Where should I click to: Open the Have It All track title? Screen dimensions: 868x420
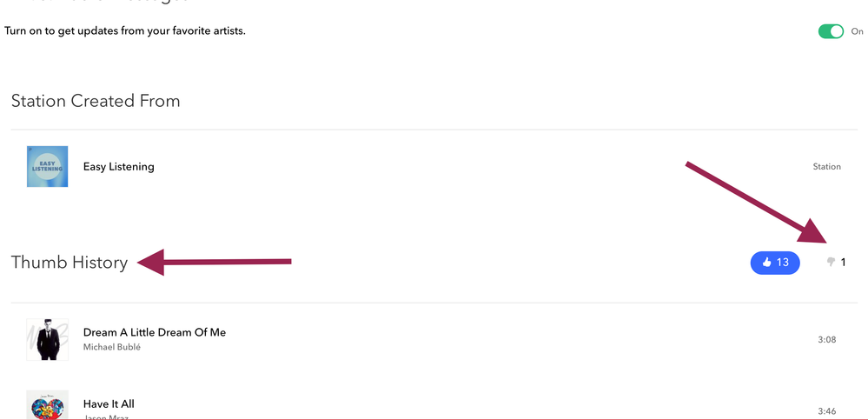(x=109, y=403)
